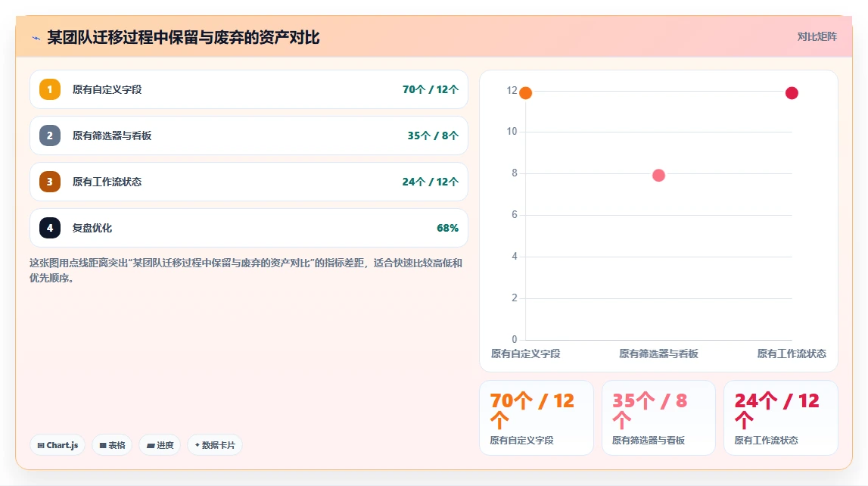Open the 24个 / 12个 data card
This screenshot has width=868, height=486.
tap(780, 418)
